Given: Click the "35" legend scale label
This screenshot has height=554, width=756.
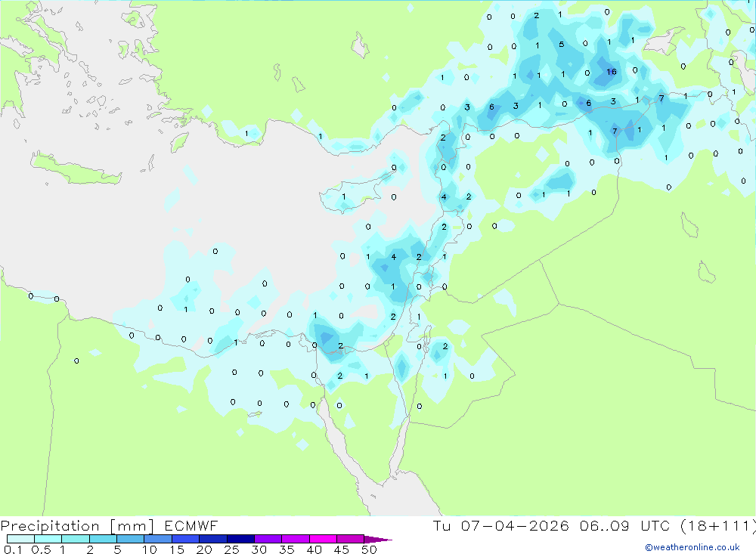Looking at the screenshot, I should pyautogui.click(x=287, y=549).
